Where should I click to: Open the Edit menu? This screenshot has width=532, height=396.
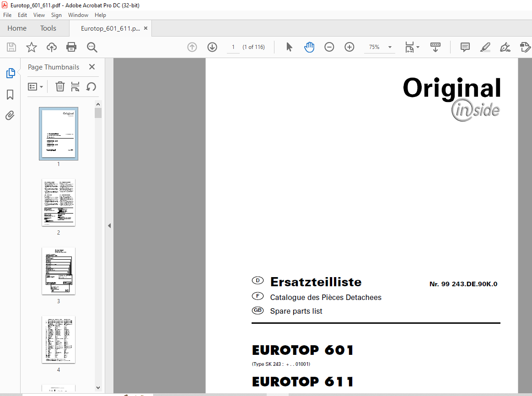pos(22,15)
